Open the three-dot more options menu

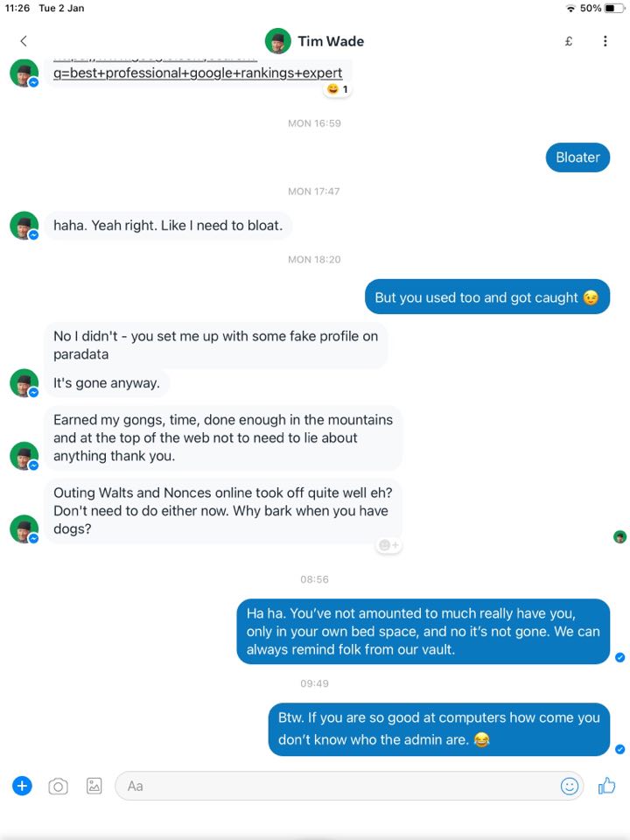click(605, 41)
